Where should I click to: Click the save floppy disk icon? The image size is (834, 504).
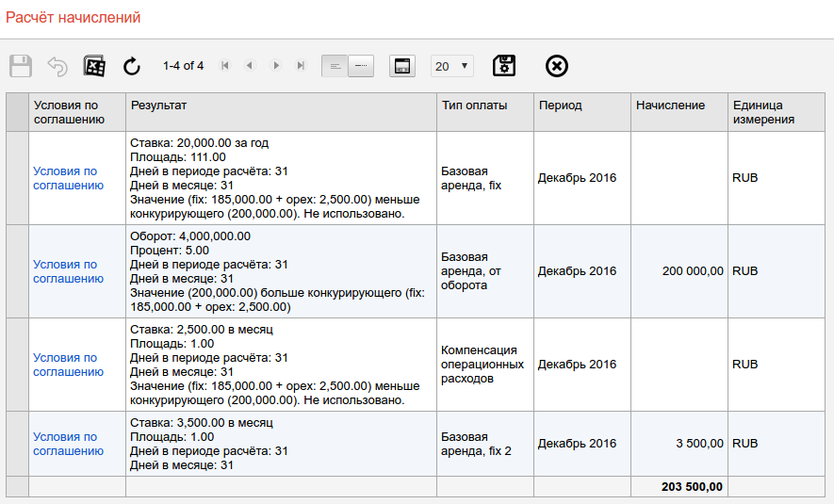click(21, 66)
